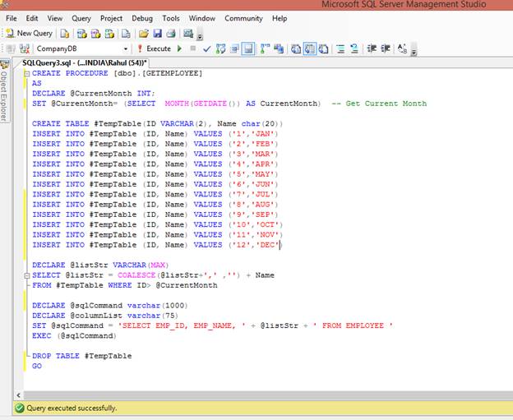The height and width of the screenshot is (420, 513).
Task: Open an Analysis Services MDX Query
Action: pyautogui.click(x=81, y=34)
